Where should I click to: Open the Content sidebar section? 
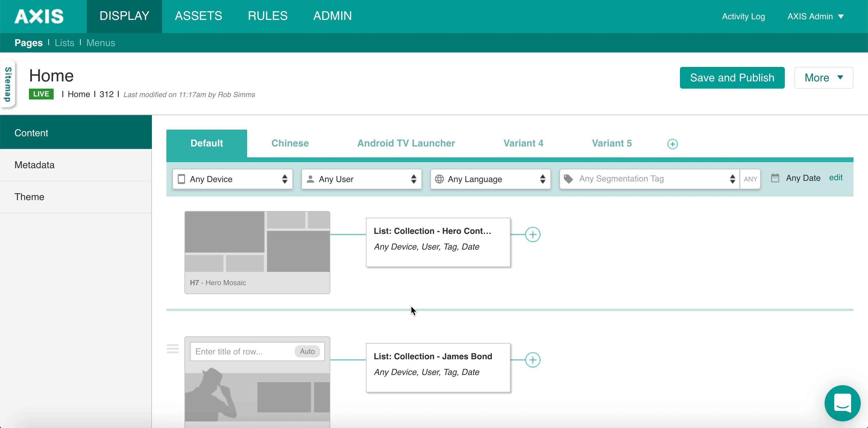coord(76,132)
